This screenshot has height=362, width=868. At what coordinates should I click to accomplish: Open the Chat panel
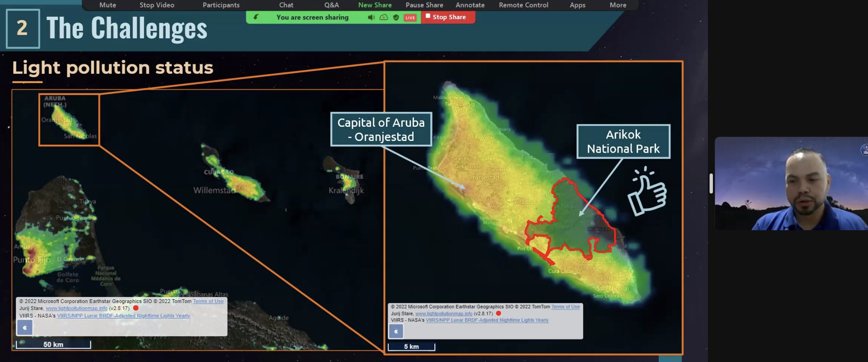[286, 5]
